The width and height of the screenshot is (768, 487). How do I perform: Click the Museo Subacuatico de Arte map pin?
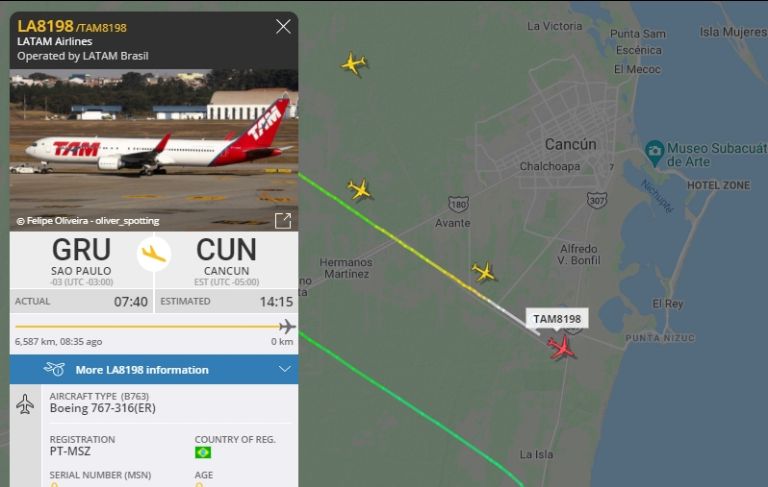click(x=654, y=153)
